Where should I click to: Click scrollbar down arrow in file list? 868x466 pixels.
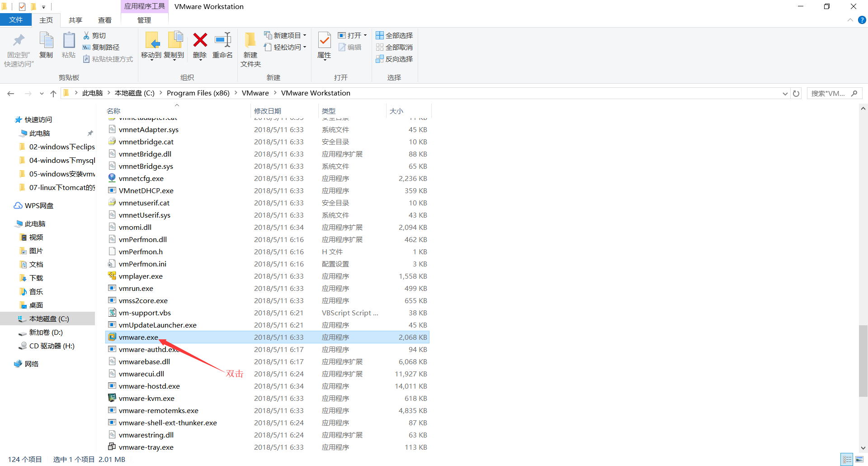[863, 448]
